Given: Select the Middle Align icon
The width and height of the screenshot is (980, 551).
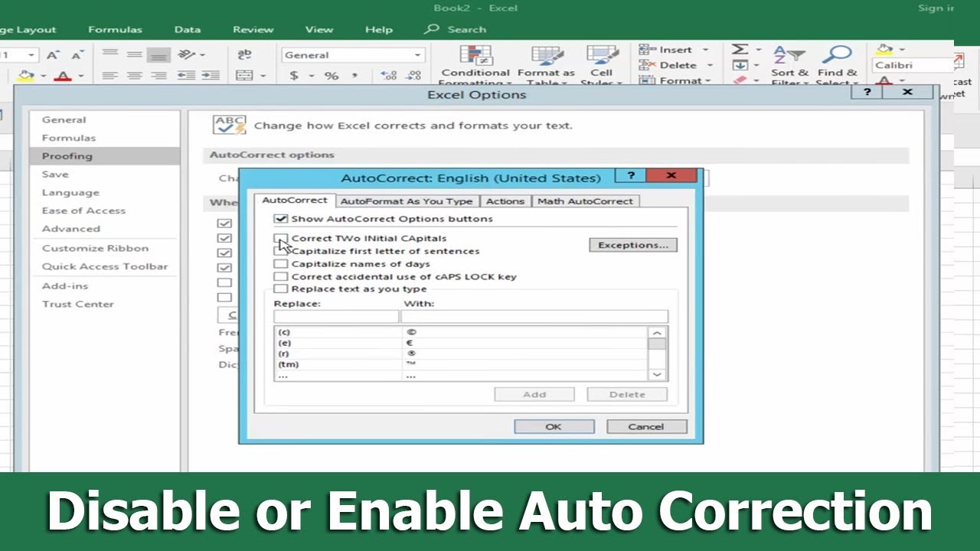Looking at the screenshot, I should pos(135,54).
